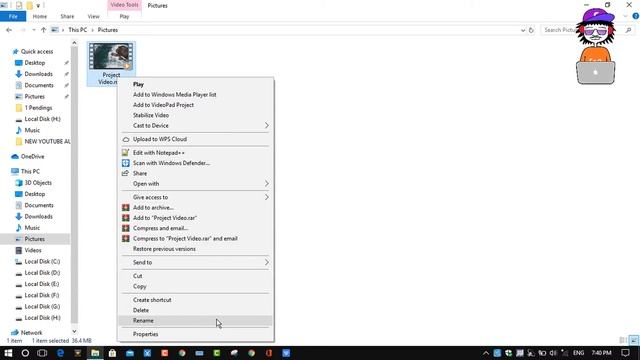Open Local Disk (G:)

click(x=42, y=307)
